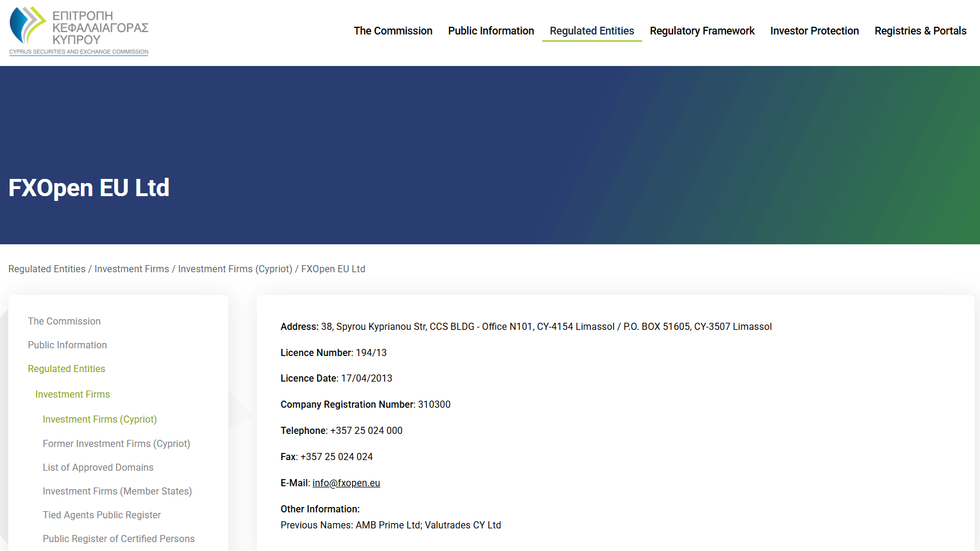Open Registries & Portals top menu
The height and width of the screenshot is (551, 980).
921,31
